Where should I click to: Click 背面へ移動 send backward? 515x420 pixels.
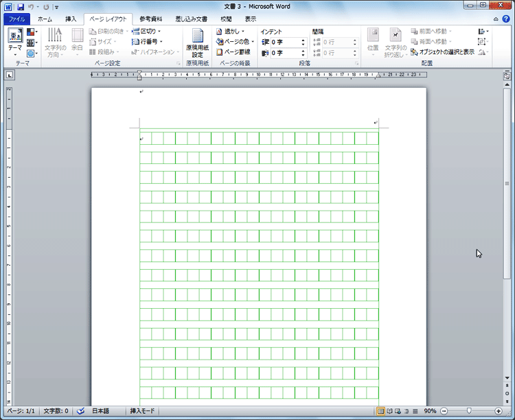(431, 42)
